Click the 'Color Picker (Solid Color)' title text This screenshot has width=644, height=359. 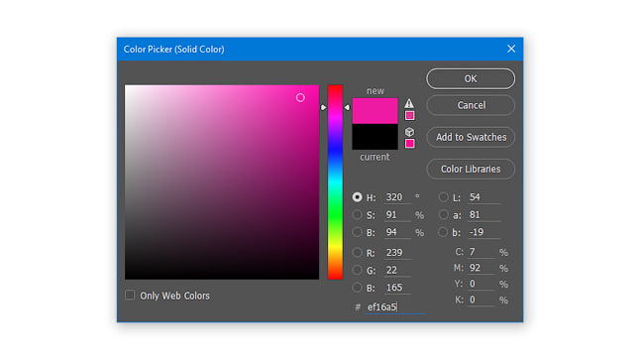point(173,50)
